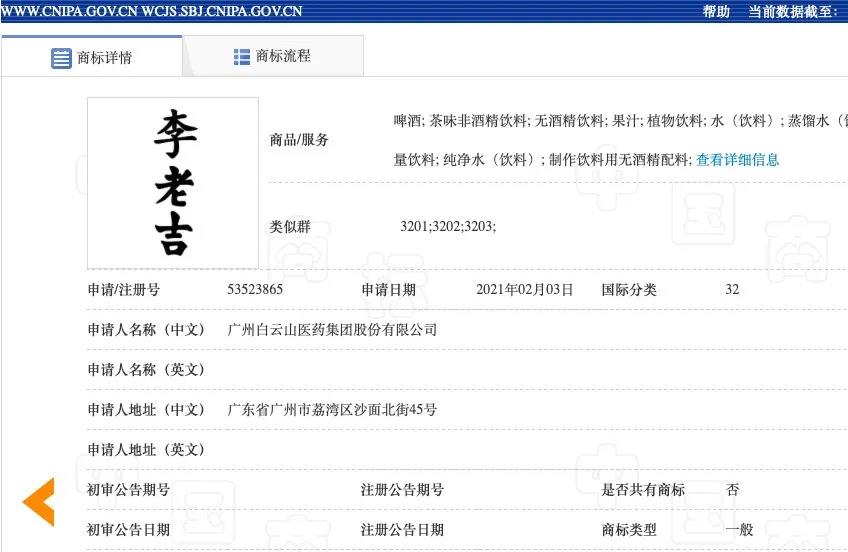The image size is (848, 552).
Task: Click the 申请人地址（中文）label
Action: point(146,409)
